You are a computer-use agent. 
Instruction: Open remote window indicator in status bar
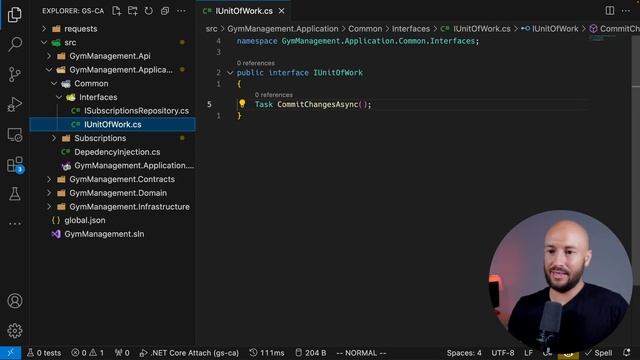pyautogui.click(x=11, y=353)
